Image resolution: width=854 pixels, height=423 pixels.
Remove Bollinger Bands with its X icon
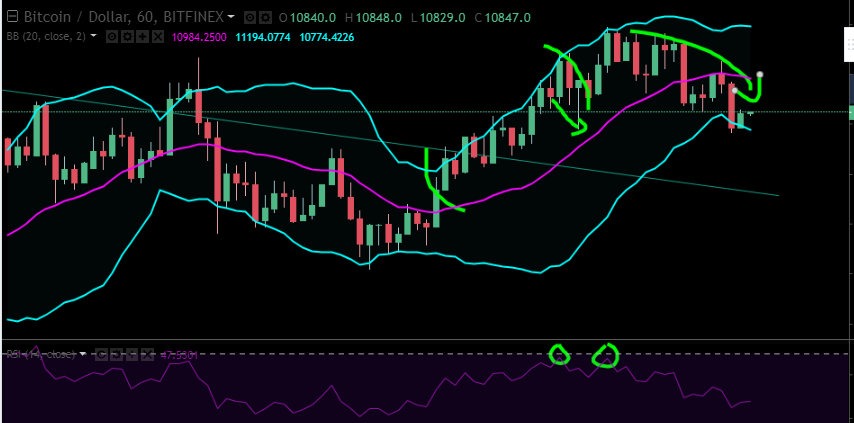point(158,37)
